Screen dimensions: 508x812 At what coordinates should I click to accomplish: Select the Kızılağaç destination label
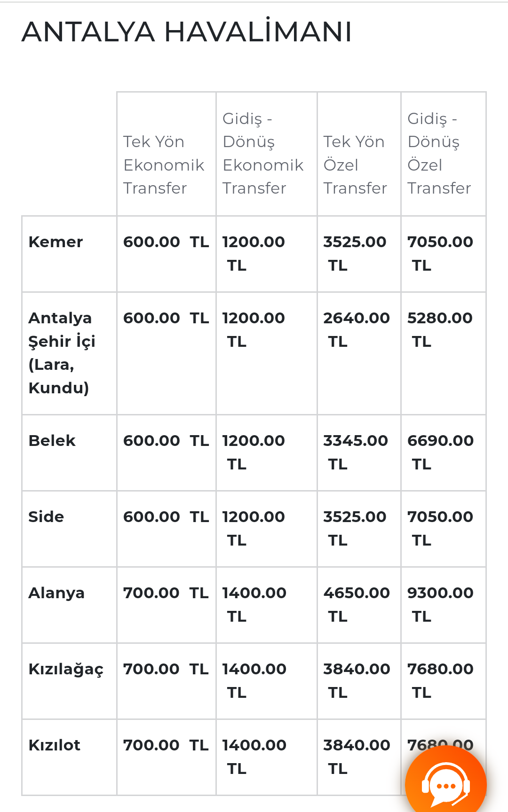[x=66, y=669]
